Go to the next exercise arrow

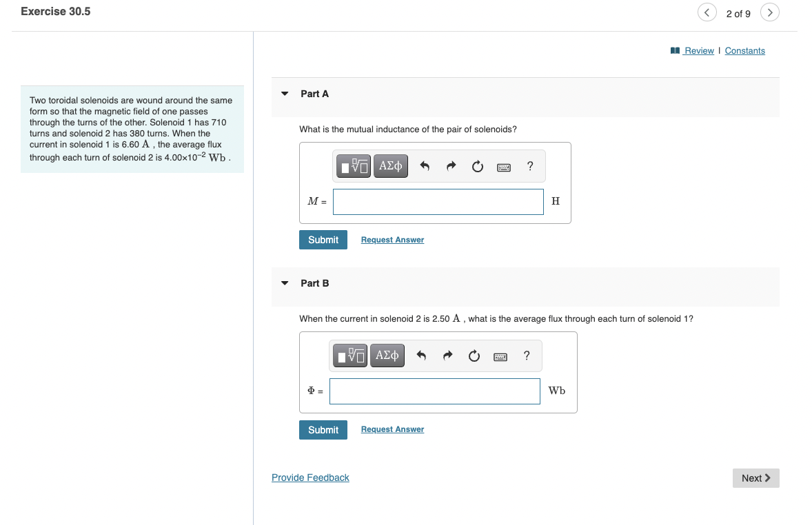(769, 12)
